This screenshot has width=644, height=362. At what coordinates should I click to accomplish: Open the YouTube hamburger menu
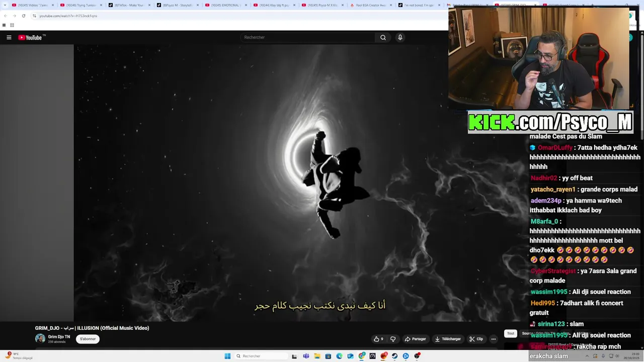point(9,38)
